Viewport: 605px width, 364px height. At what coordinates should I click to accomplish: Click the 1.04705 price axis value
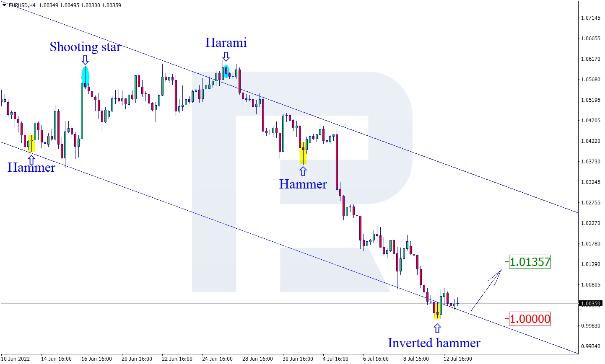click(590, 121)
